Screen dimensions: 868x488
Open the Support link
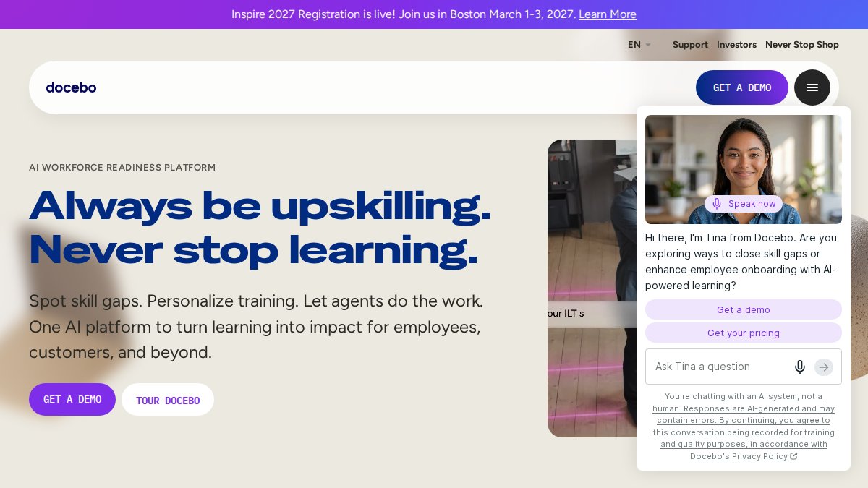click(690, 45)
